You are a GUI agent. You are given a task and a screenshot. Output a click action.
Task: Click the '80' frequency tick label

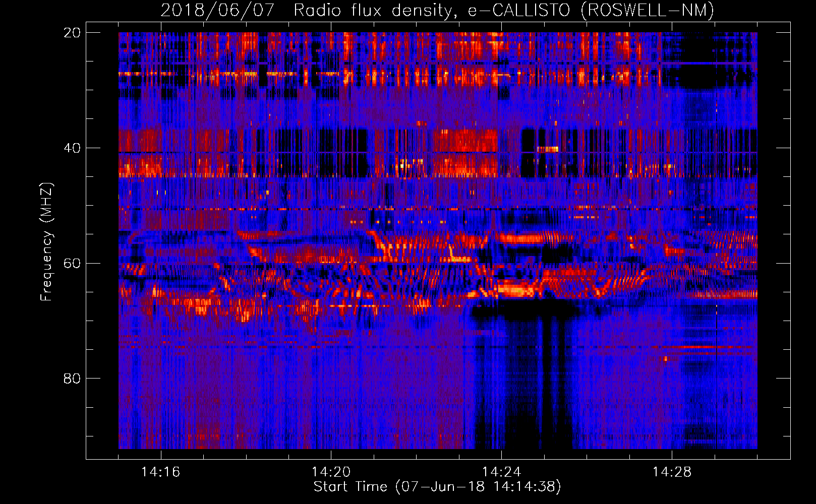(x=72, y=379)
